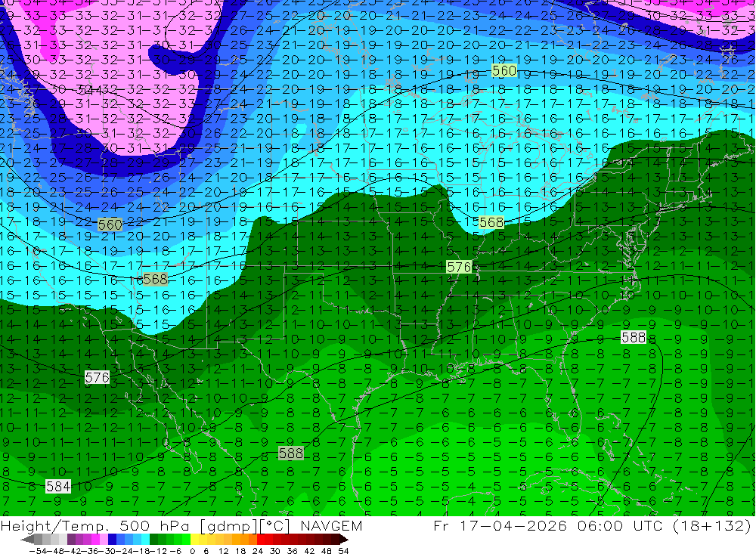Viewport: 756px width, 554px height.
Task: Click the 576 contour label over Baja Pacific waters
Action: pyautogui.click(x=97, y=377)
